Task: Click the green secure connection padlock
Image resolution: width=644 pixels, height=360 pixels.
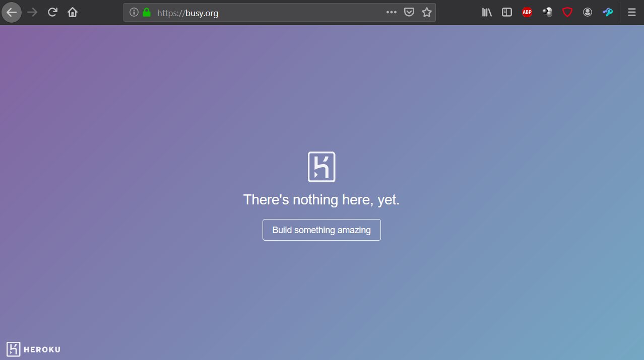Action: pyautogui.click(x=147, y=12)
